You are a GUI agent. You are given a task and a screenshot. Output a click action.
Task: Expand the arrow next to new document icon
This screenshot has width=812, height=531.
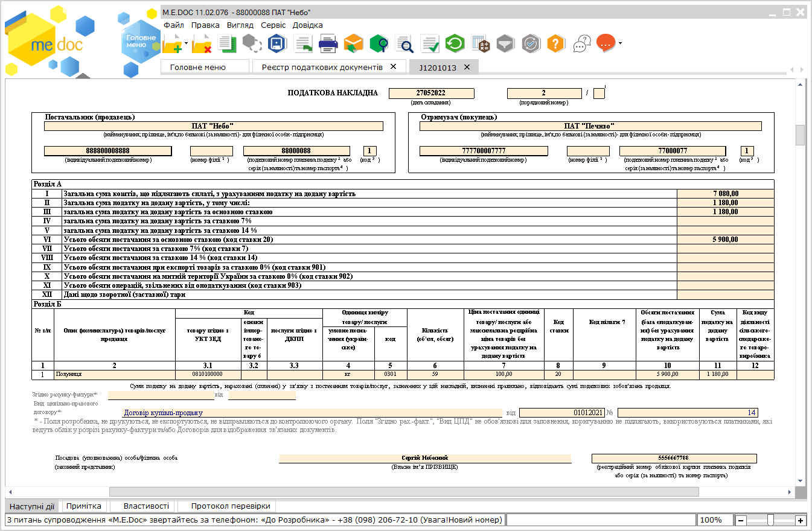coord(187,43)
